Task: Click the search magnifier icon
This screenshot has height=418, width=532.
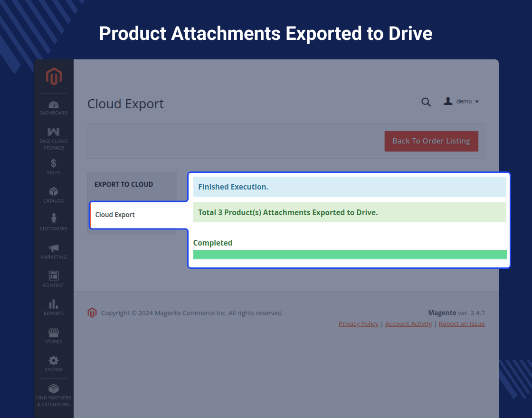Action: (426, 102)
